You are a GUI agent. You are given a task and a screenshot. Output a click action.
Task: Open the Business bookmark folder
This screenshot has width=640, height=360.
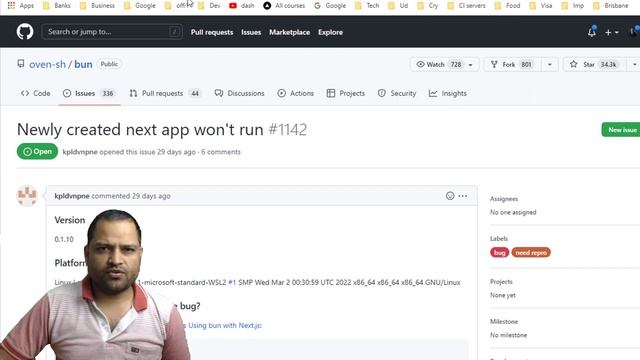coord(97,5)
